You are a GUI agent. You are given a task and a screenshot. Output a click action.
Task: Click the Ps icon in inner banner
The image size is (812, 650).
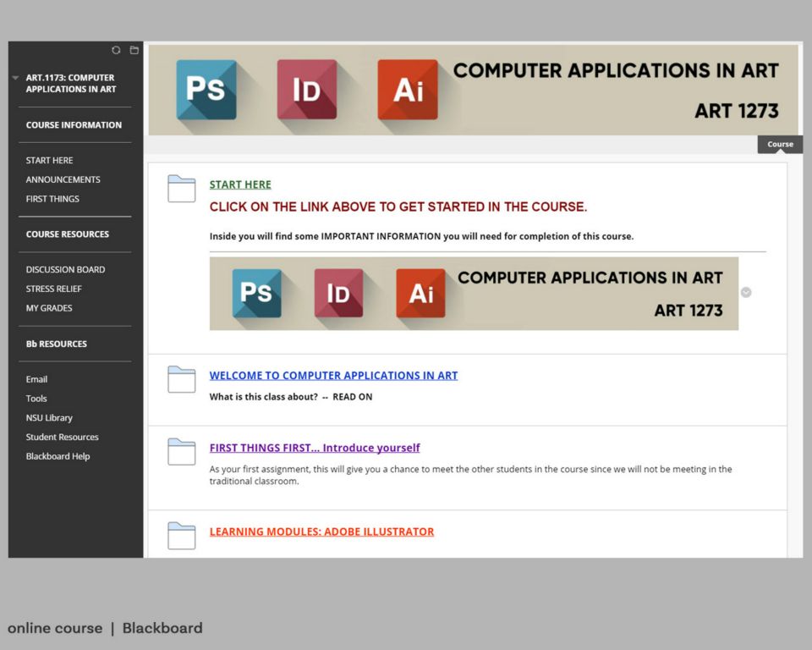coord(256,293)
